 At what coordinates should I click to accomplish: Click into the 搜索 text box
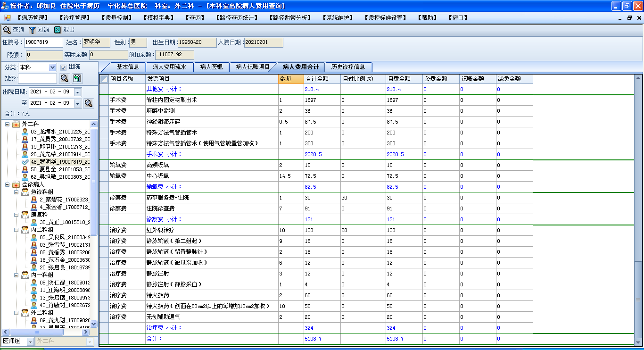tap(37, 78)
